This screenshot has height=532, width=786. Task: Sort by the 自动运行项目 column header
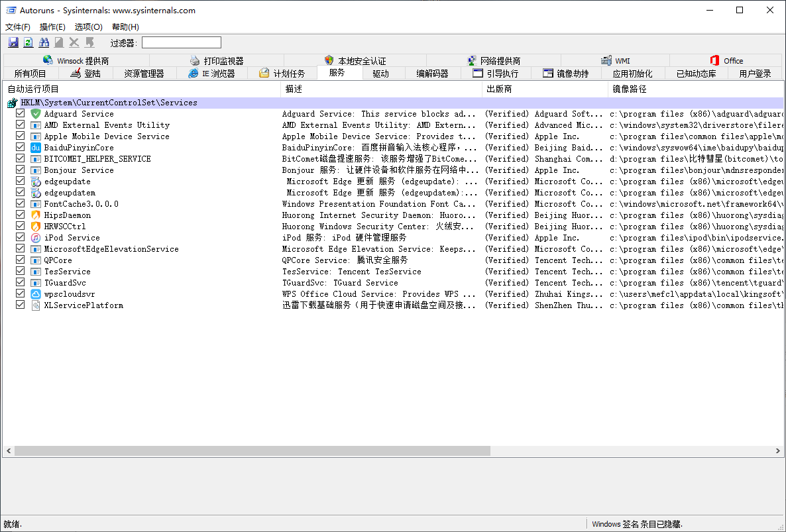coord(142,89)
